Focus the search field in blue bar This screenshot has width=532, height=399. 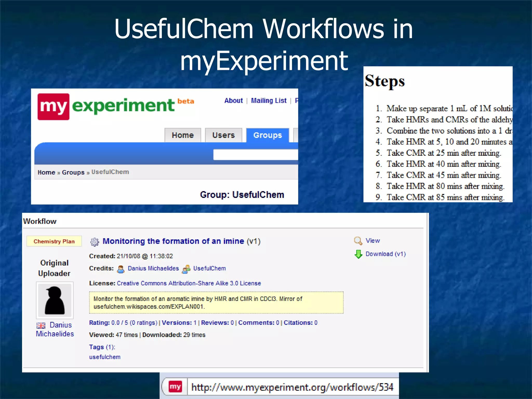(256, 155)
